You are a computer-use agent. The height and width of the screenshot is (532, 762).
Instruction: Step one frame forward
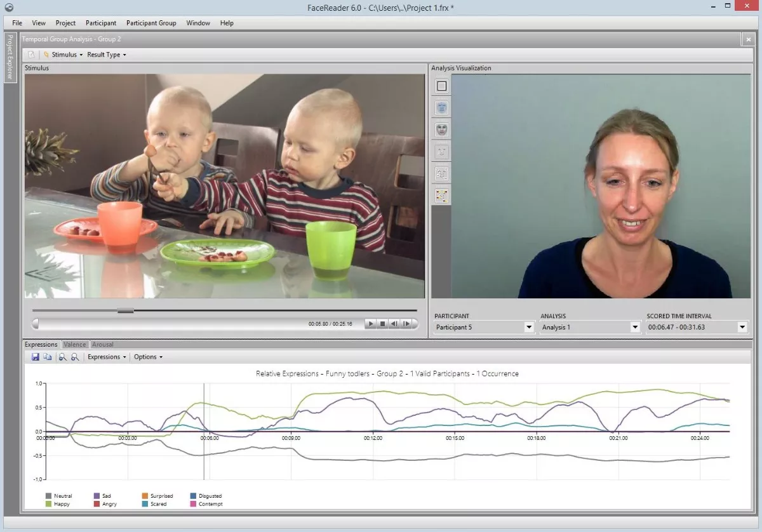point(406,324)
